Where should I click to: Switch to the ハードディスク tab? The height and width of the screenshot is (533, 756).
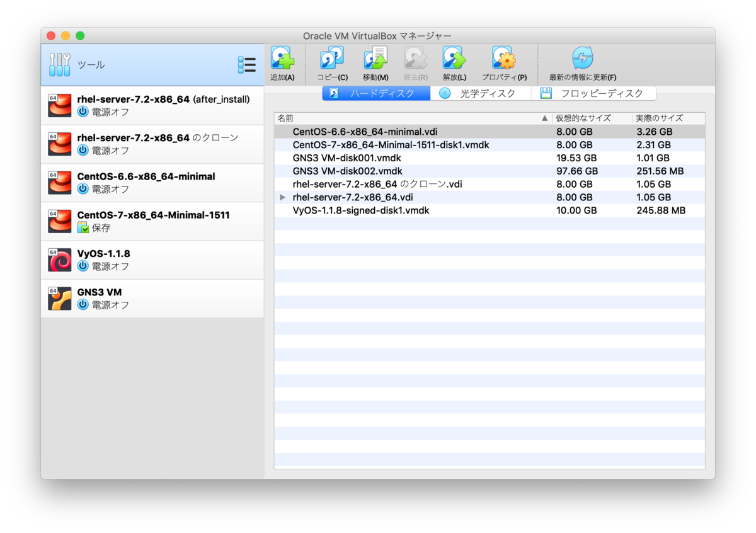(376, 93)
